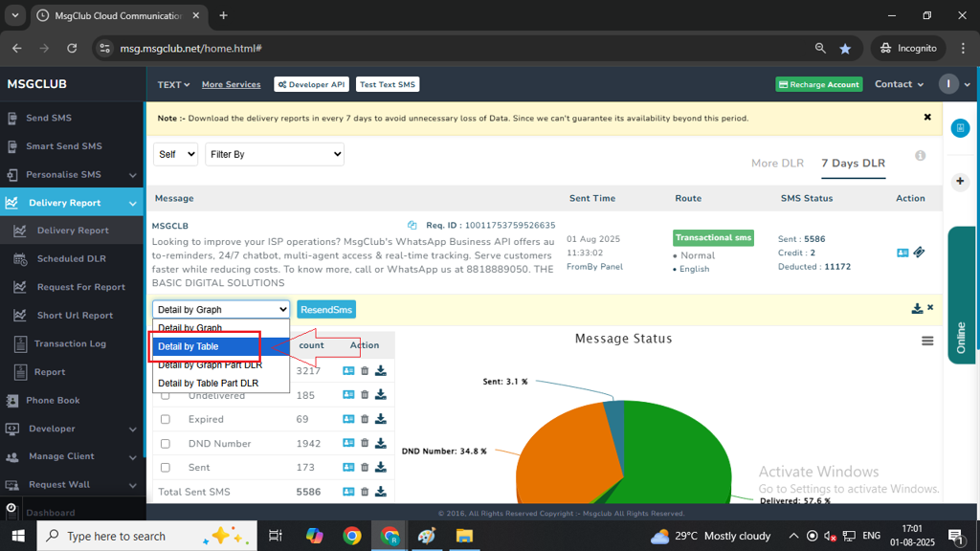Open the More Services link
Viewport: 980px width, 551px height.
click(232, 84)
